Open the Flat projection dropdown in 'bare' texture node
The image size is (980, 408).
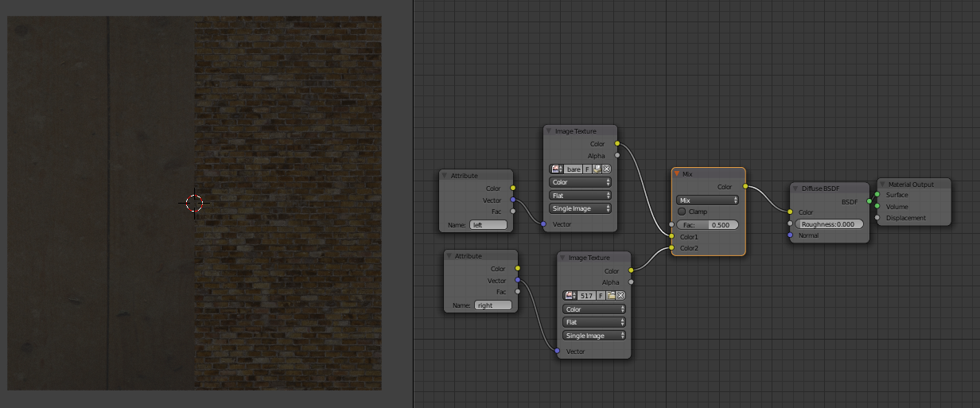coord(581,196)
